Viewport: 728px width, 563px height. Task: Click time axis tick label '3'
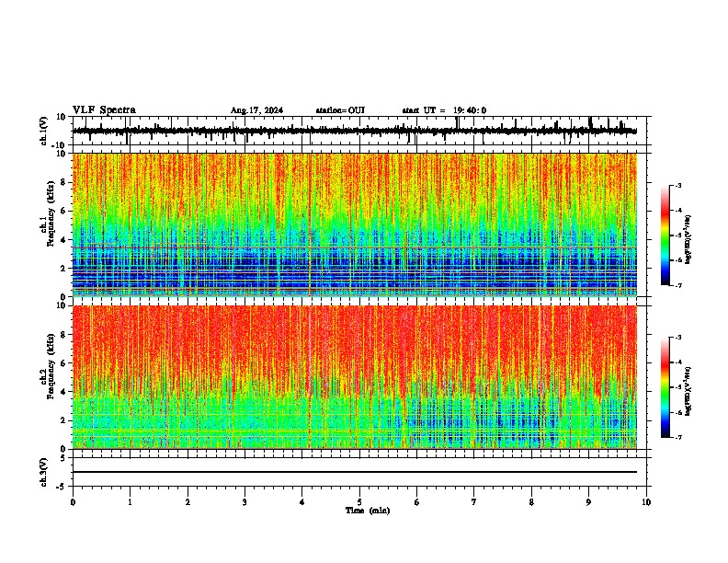[245, 502]
